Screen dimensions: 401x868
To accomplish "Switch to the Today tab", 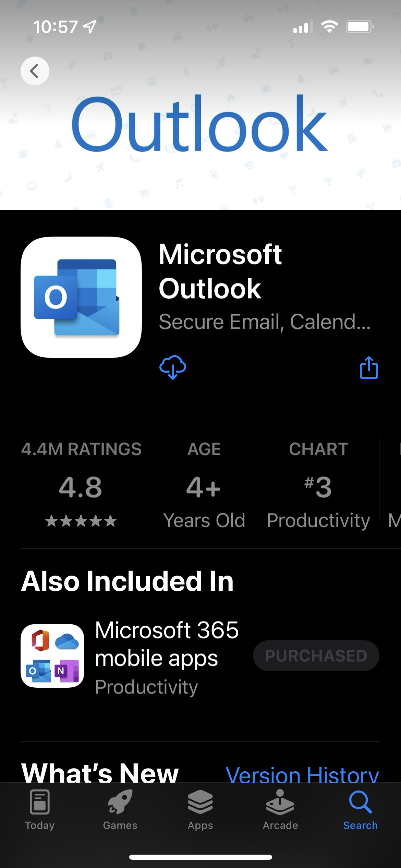I will [40, 810].
